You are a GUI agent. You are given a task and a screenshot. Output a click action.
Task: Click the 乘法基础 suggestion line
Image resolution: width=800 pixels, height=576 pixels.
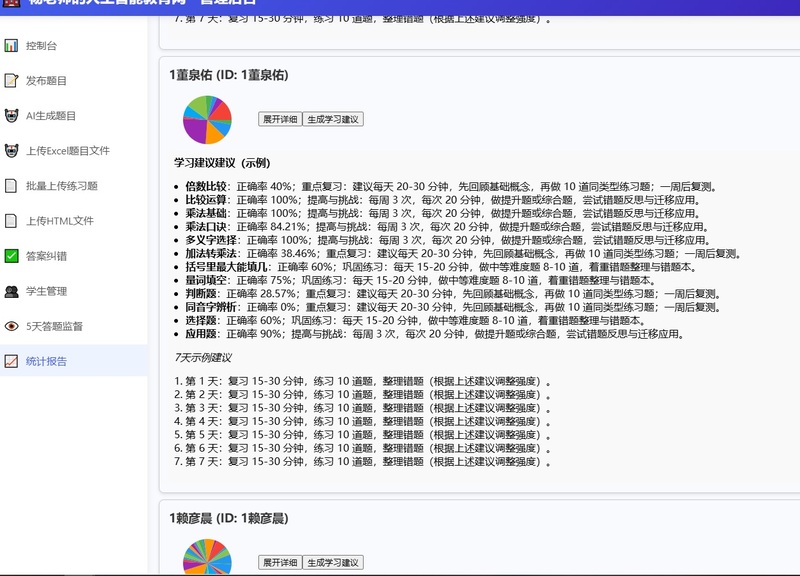[x=443, y=213]
